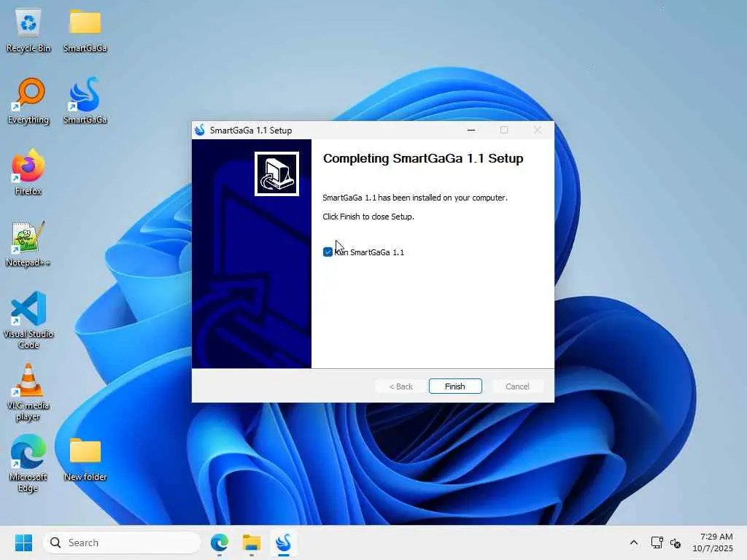
Task: Click the Back button in Setup
Action: [x=400, y=386]
